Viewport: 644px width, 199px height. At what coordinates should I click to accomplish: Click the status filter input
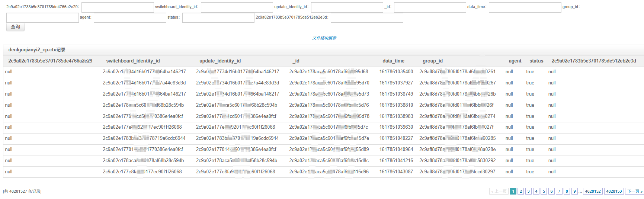click(218, 18)
